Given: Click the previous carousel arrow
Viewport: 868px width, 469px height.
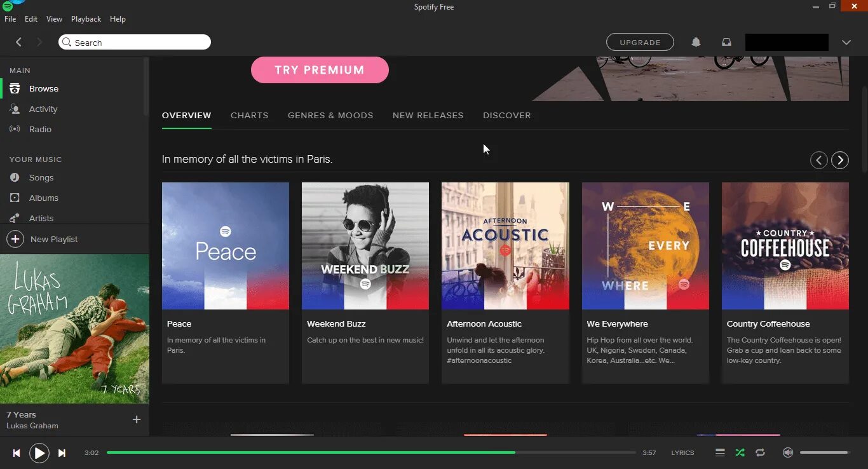Looking at the screenshot, I should click(819, 160).
